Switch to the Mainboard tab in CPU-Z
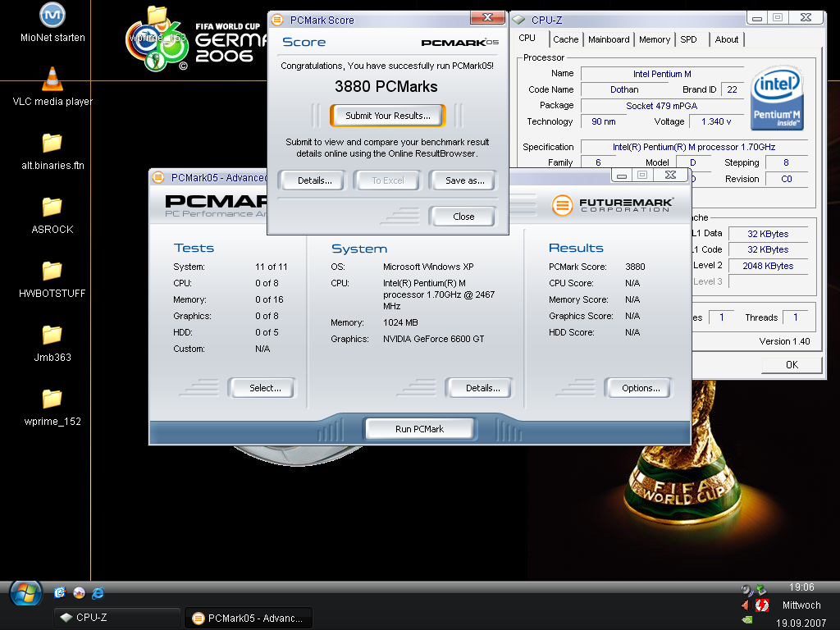The width and height of the screenshot is (840, 630). 609,39
